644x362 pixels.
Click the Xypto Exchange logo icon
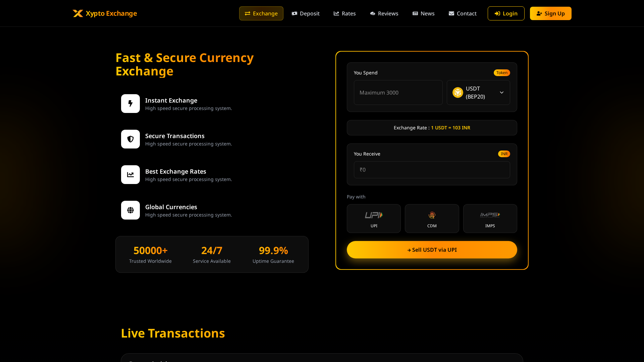(x=77, y=13)
